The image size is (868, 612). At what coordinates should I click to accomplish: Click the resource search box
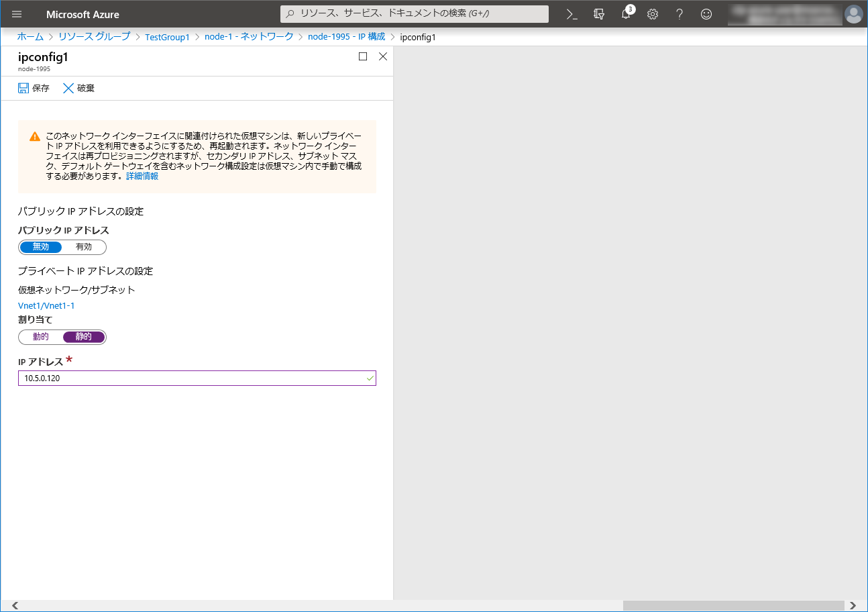click(x=414, y=14)
